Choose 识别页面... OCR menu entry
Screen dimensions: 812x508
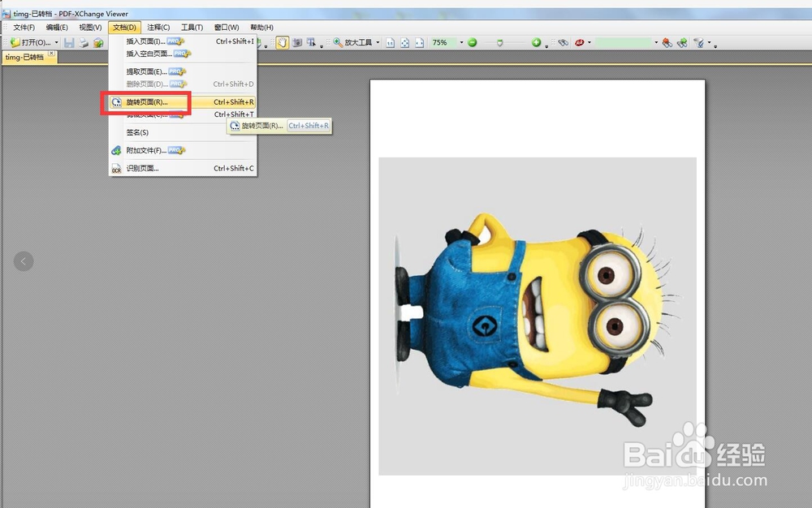tap(182, 168)
